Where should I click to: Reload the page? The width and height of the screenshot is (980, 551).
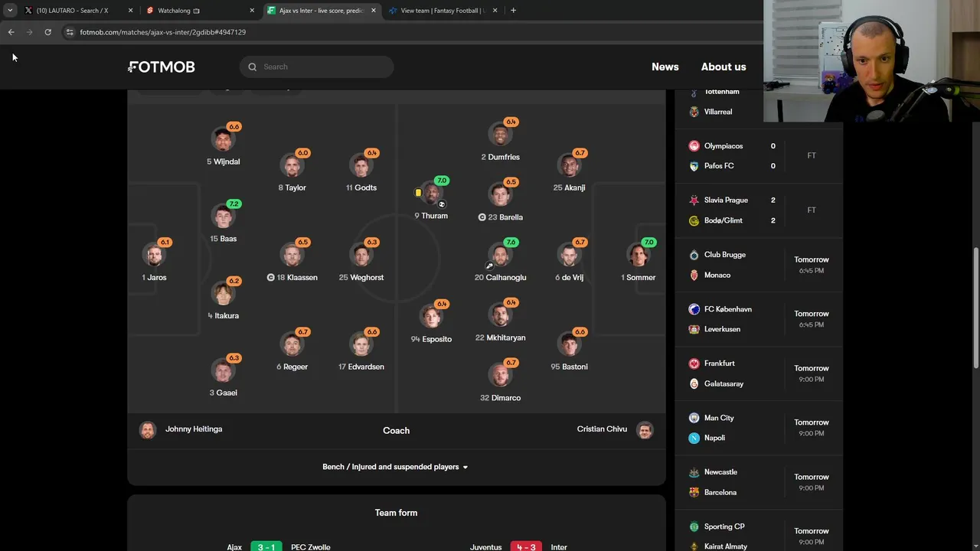tap(47, 32)
